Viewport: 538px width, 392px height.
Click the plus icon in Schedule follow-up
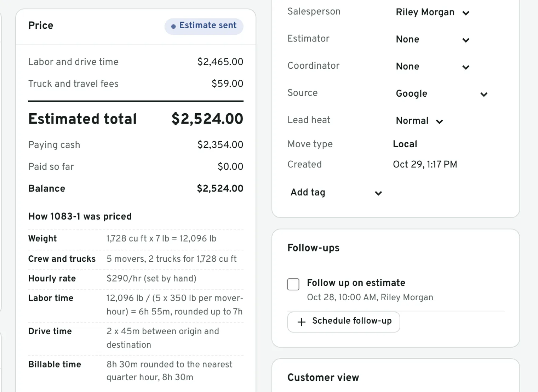(x=302, y=322)
